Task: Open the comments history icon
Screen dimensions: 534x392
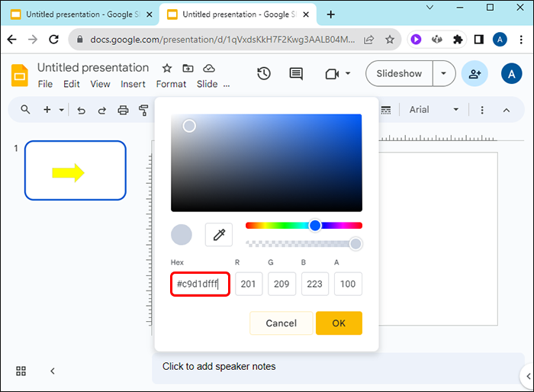Action: [296, 73]
